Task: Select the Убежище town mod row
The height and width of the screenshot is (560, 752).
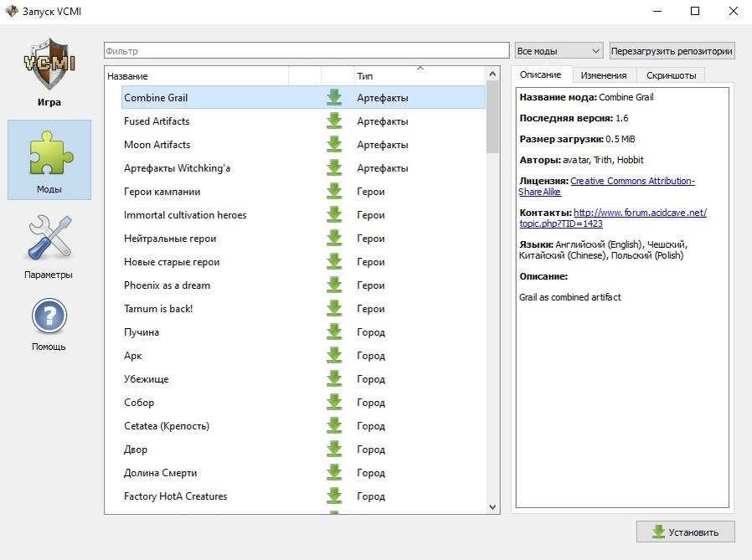Action: [x=304, y=378]
